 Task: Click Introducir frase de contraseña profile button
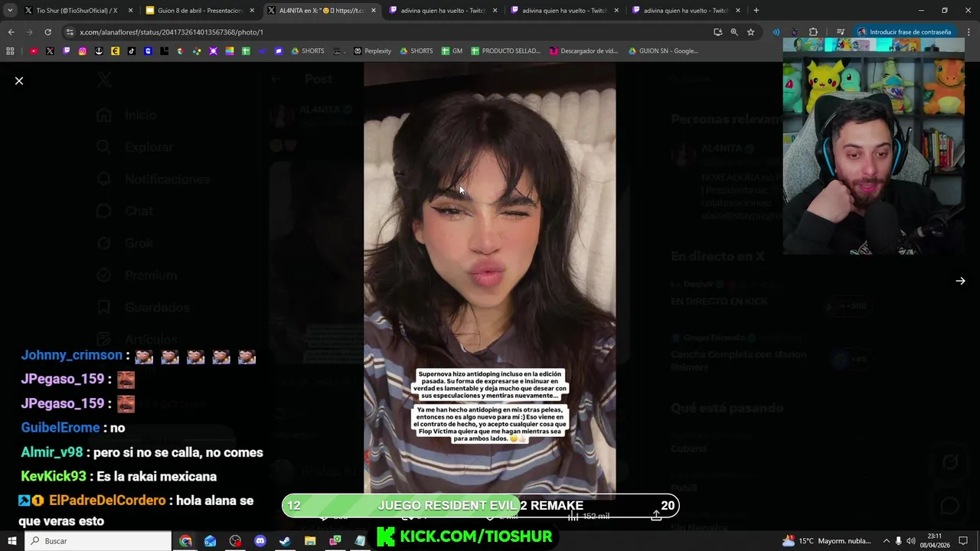pyautogui.click(x=904, y=32)
